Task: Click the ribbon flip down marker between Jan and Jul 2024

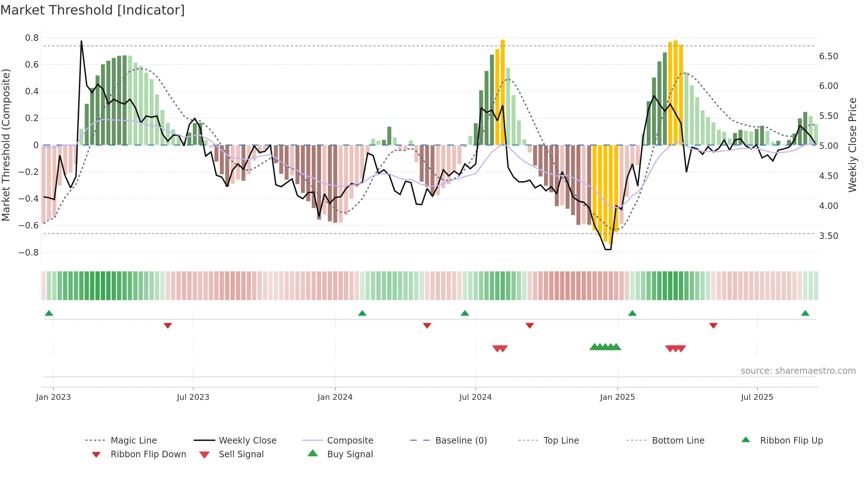Action: (x=427, y=326)
